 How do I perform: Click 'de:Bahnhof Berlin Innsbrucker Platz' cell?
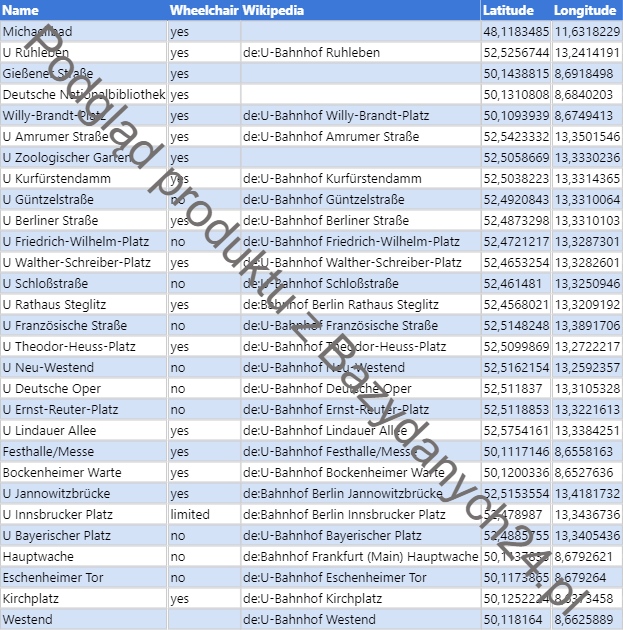[x=360, y=514]
